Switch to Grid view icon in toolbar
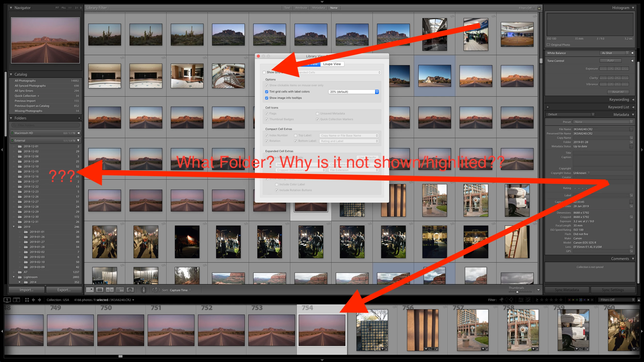Image resolution: width=644 pixels, height=362 pixels. [90, 290]
